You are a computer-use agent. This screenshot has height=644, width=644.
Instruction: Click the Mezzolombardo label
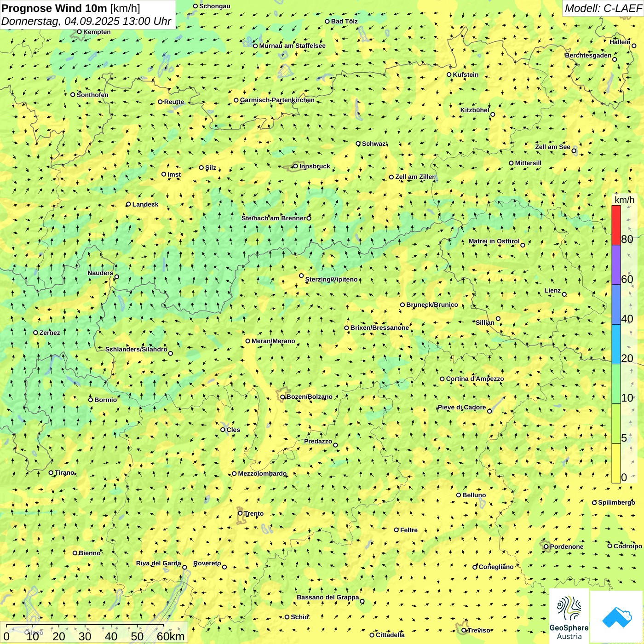pyautogui.click(x=262, y=473)
